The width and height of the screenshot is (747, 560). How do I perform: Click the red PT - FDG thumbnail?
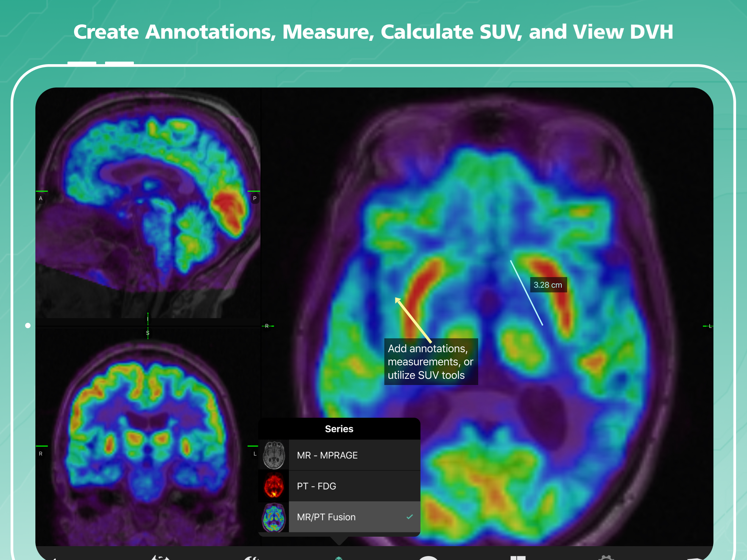(274, 486)
